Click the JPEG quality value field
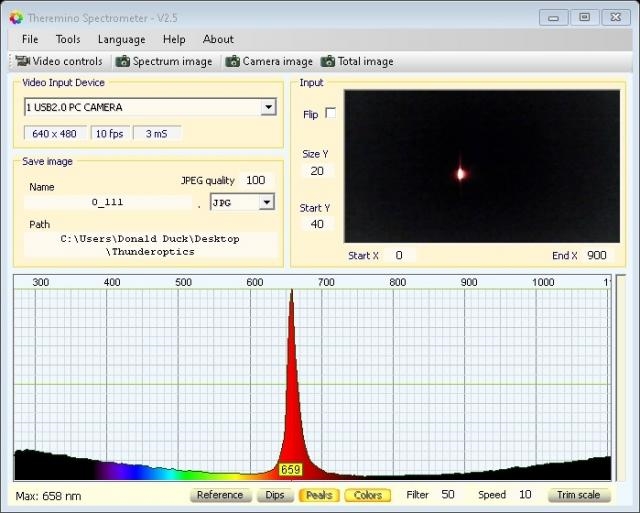 (x=255, y=181)
